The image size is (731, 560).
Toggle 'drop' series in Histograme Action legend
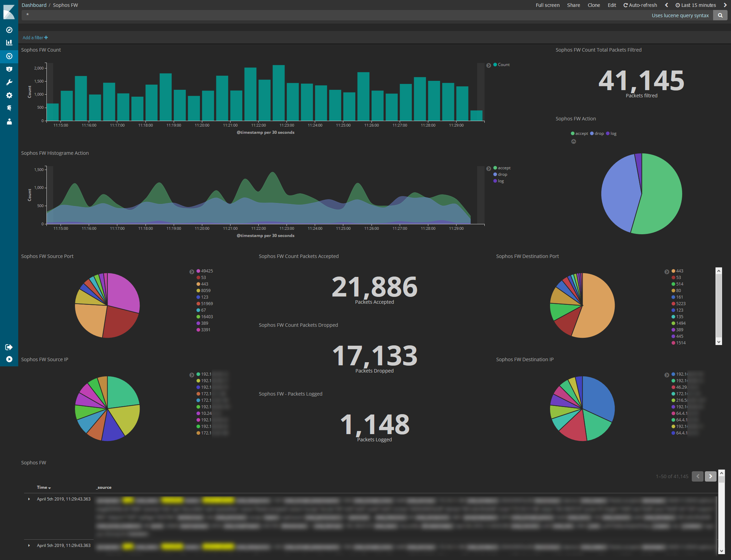(502, 174)
